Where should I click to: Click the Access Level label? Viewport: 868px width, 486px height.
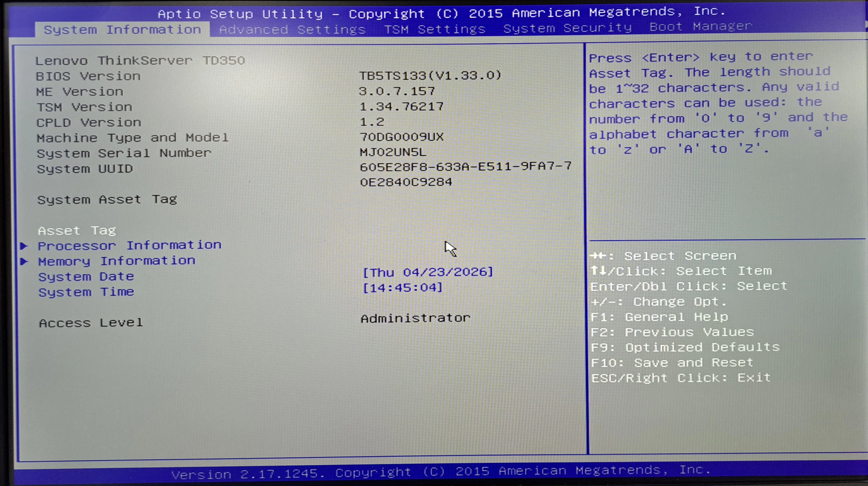click(x=91, y=323)
